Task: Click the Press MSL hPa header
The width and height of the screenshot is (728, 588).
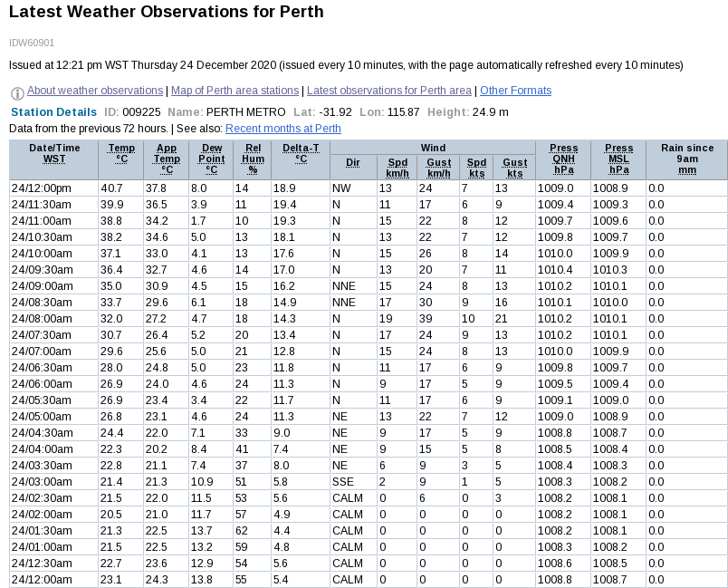Action: pyautogui.click(x=618, y=159)
